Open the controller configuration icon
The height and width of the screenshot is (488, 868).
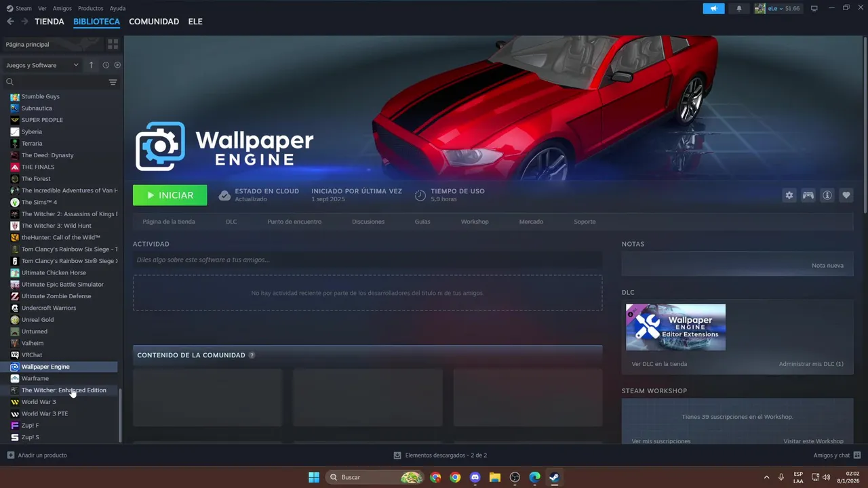[808, 195]
